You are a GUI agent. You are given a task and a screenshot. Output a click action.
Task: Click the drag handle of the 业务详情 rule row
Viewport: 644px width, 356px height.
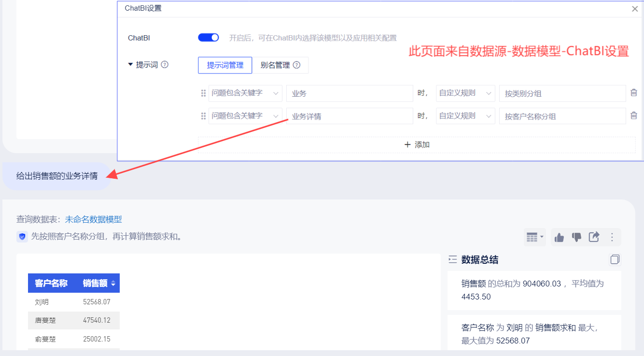click(203, 116)
